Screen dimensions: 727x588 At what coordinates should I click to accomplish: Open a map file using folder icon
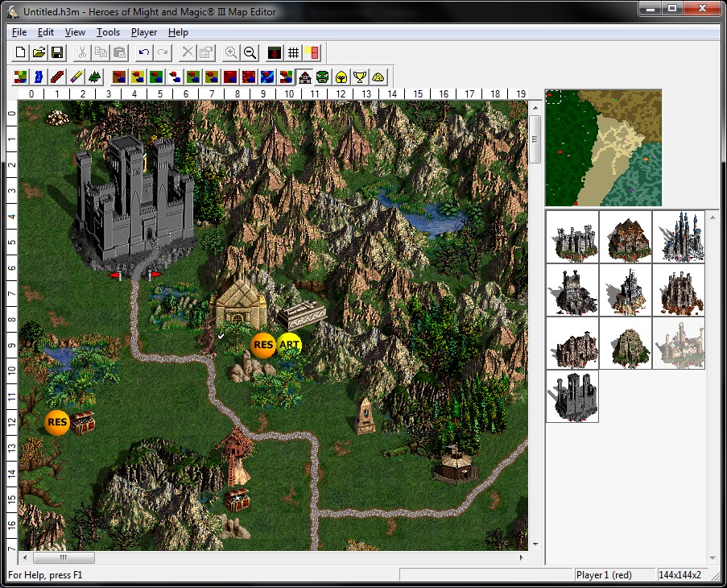click(39, 52)
